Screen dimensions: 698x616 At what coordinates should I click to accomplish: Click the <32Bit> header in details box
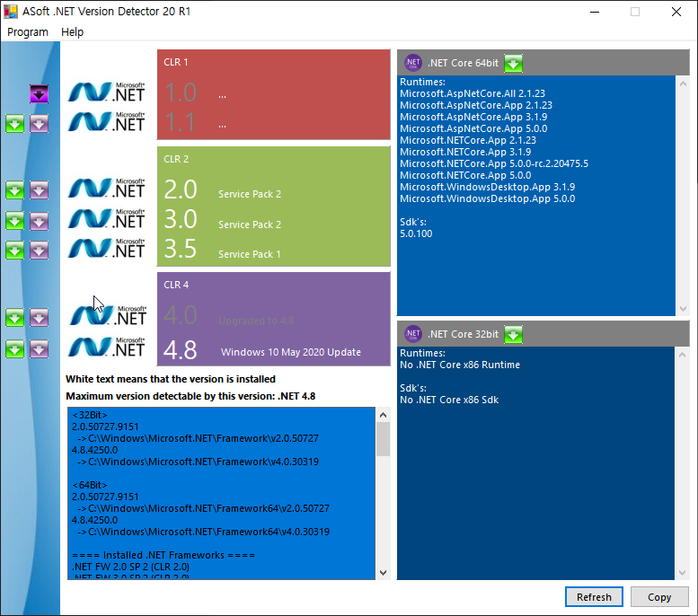pyautogui.click(x=90, y=415)
